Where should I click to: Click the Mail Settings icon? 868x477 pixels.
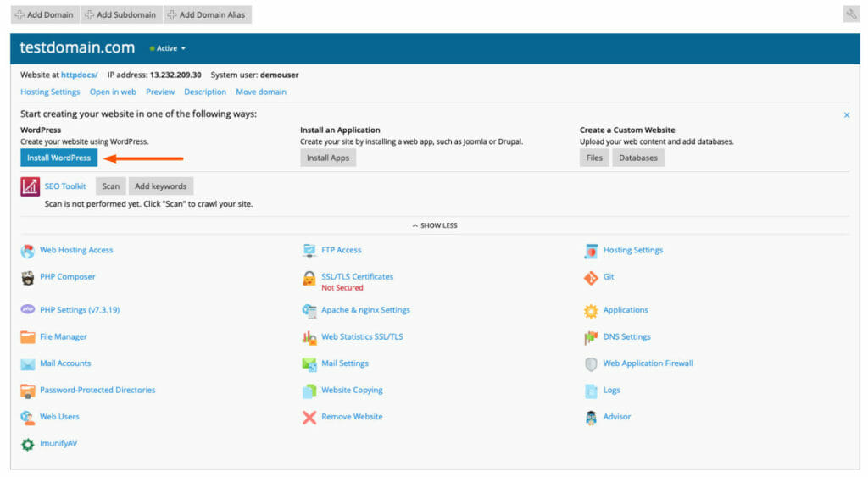(x=309, y=363)
